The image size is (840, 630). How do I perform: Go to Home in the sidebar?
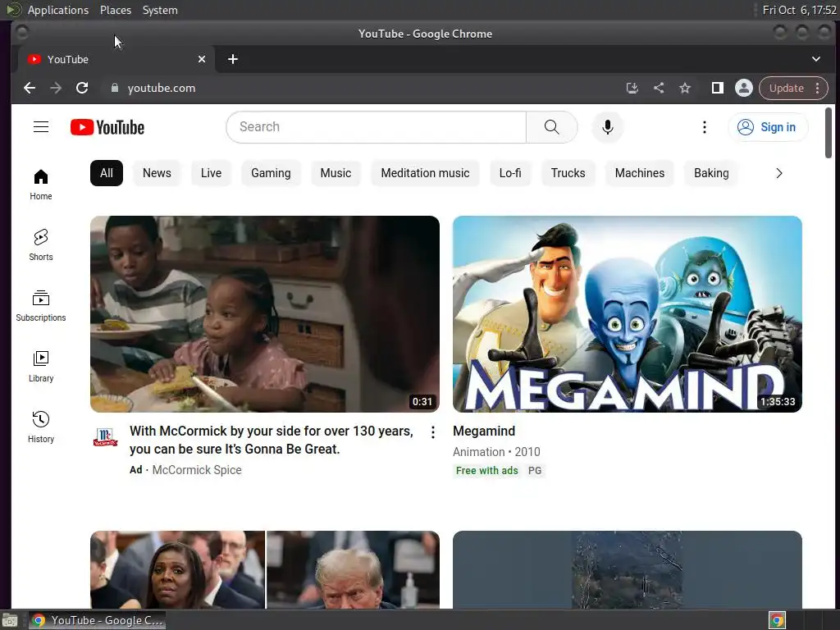pos(41,185)
